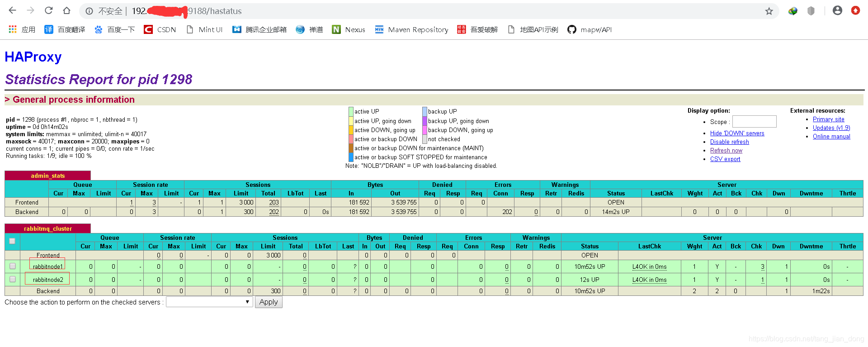Open the 禅道 bookmark
The height and width of the screenshot is (347, 868).
click(309, 29)
